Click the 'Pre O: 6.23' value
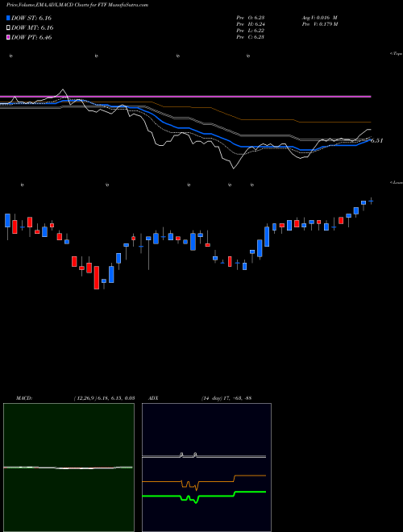The image size is (403, 532). [x=251, y=18]
